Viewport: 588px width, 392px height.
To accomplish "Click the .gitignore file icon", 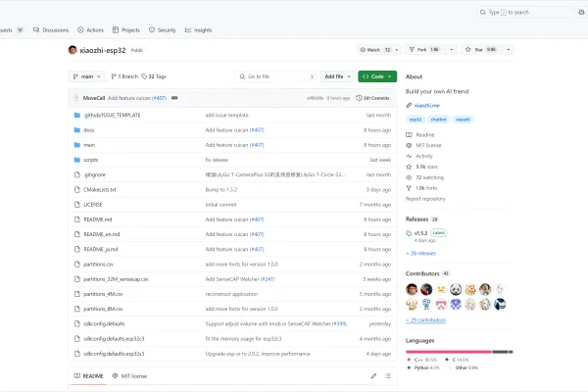I will pos(77,174).
